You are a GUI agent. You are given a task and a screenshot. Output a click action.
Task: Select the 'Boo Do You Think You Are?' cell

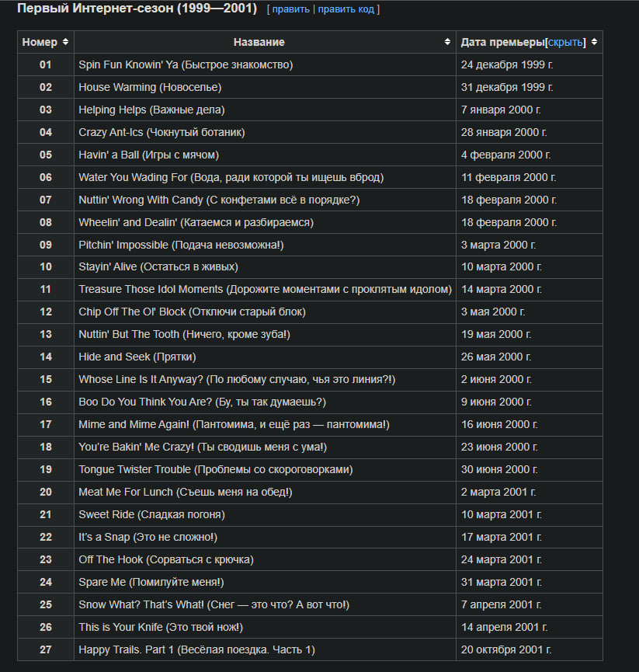pos(265,402)
